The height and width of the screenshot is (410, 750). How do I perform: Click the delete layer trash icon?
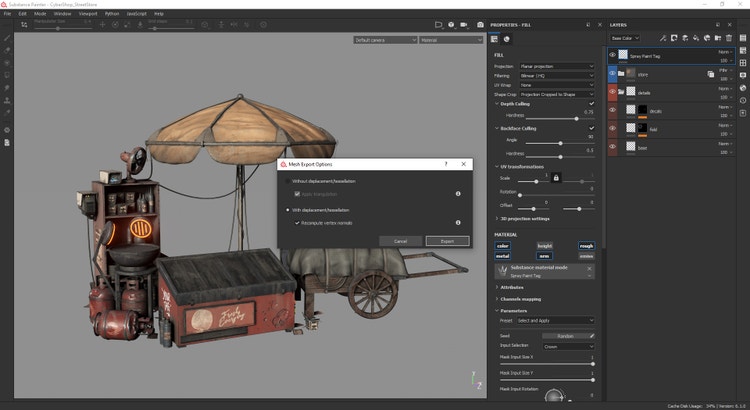[x=729, y=38]
